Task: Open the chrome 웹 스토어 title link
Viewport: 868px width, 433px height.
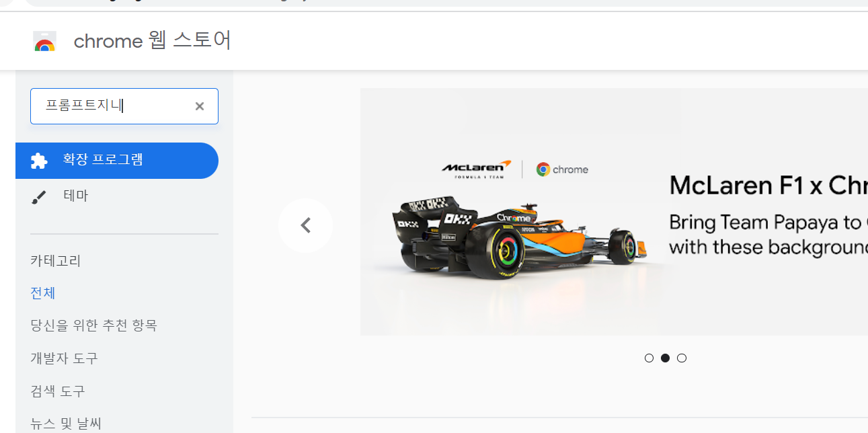Action: tap(153, 41)
